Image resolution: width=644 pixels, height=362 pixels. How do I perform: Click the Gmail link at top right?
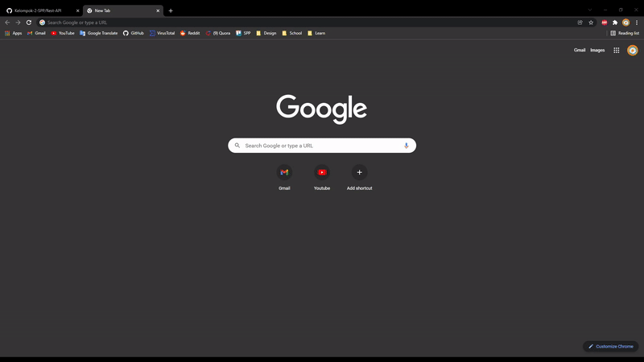(x=580, y=50)
